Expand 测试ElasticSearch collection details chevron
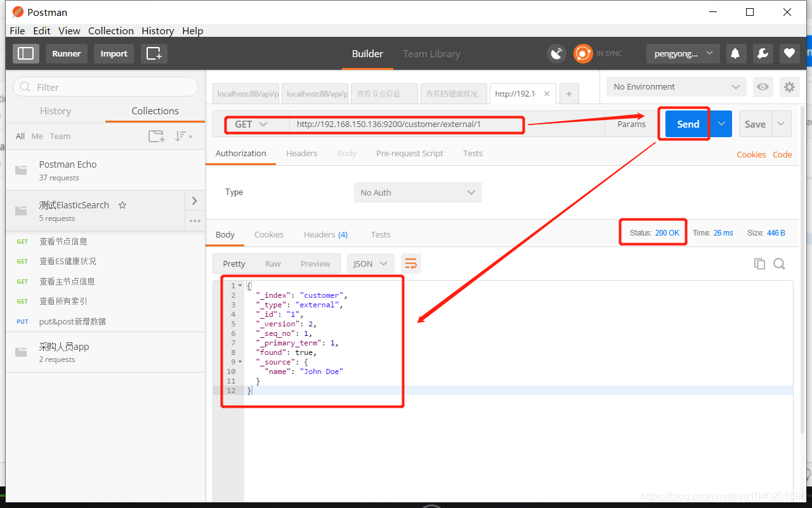Viewport: 812px width, 508px height. pos(194,201)
